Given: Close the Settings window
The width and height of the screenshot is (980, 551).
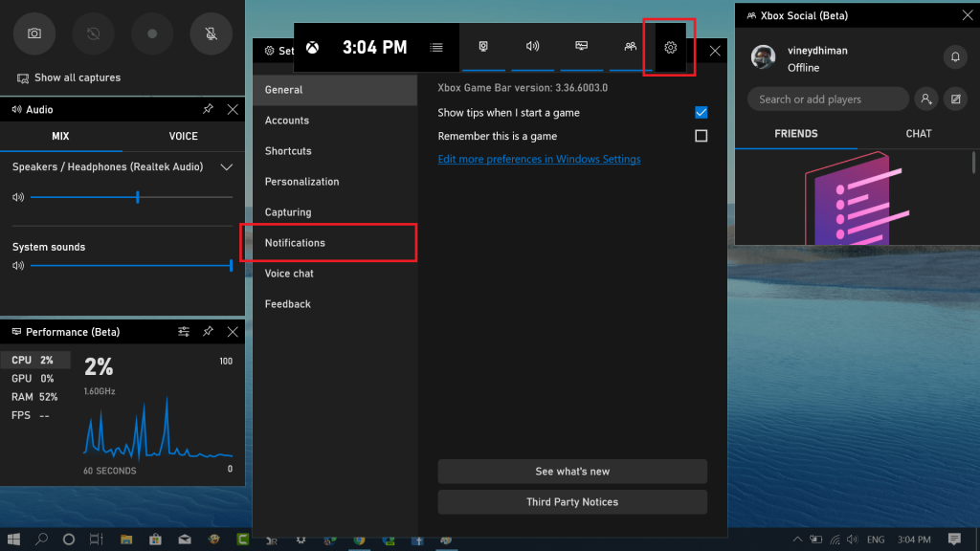Looking at the screenshot, I should (x=715, y=52).
